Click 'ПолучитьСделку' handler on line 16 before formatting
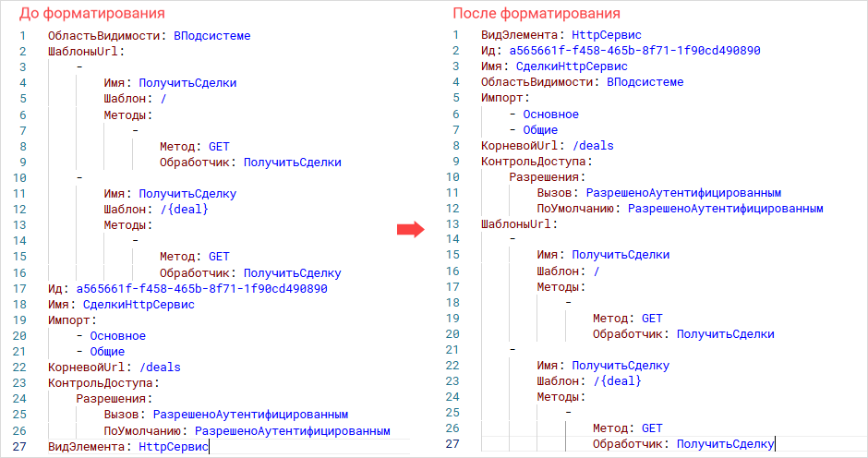This screenshot has height=458, width=868. [292, 273]
